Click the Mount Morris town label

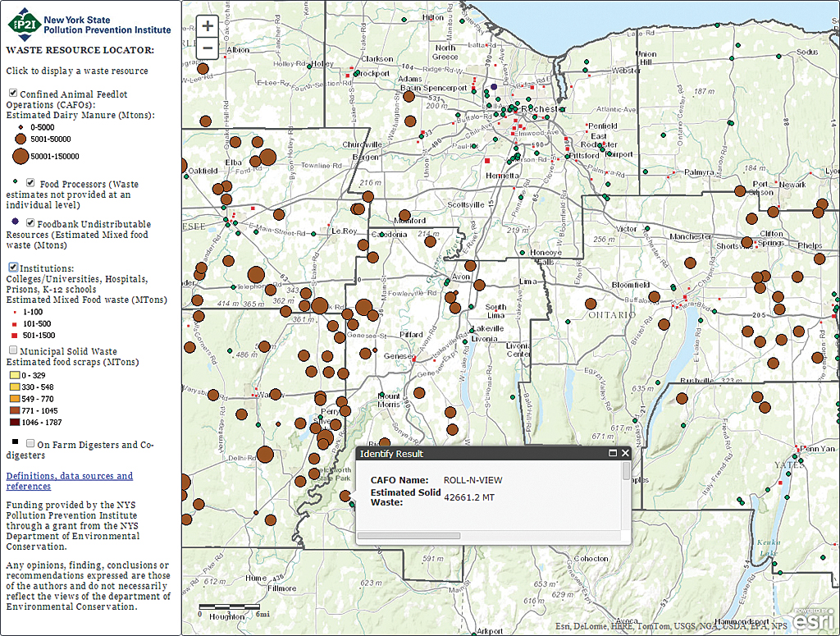(x=389, y=400)
